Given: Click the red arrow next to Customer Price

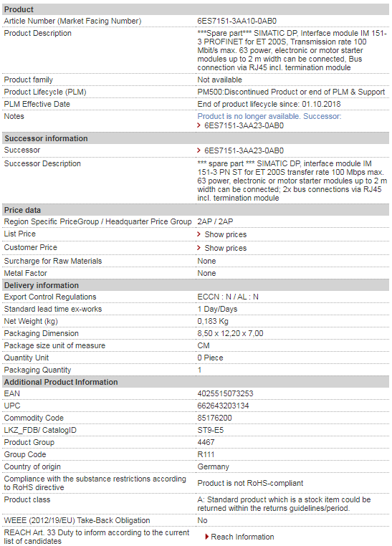Looking at the screenshot, I should (x=199, y=248).
